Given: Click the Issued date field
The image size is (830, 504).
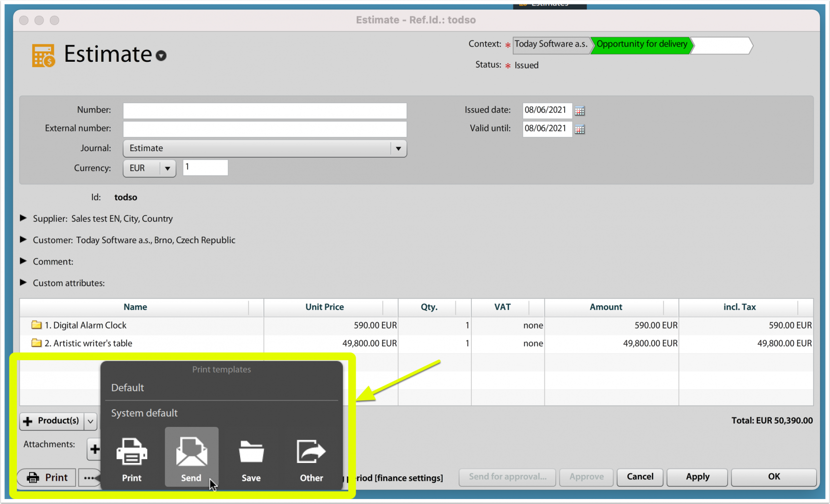Looking at the screenshot, I should pos(547,110).
